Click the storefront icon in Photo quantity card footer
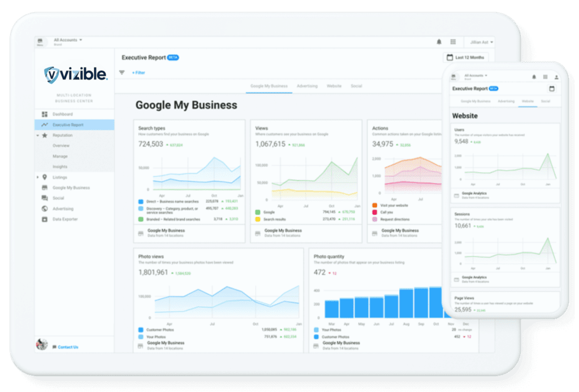Screen dimensions: 579x392 (x=316, y=346)
